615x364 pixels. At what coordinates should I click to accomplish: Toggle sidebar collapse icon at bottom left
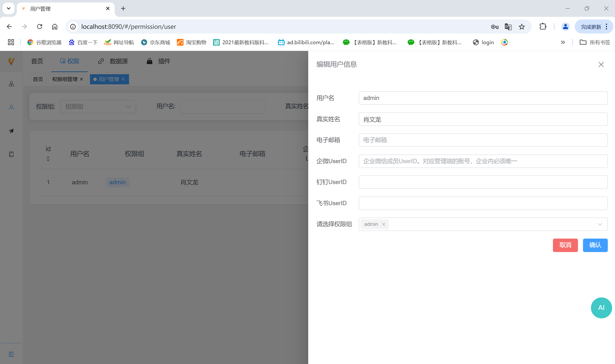pyautogui.click(x=11, y=354)
